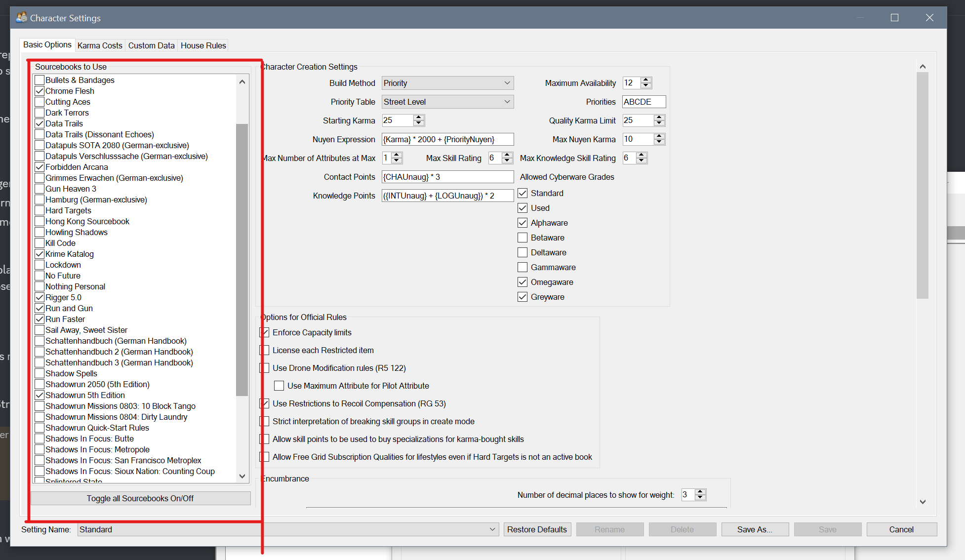Image resolution: width=965 pixels, height=560 pixels.
Task: Uncheck the Run and Gun sourcebook
Action: (40, 308)
